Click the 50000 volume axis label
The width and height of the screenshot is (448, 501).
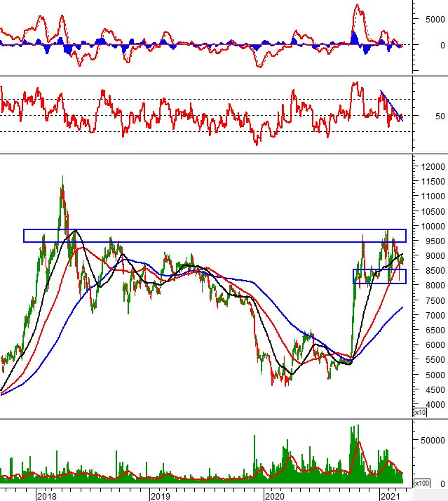[433, 440]
